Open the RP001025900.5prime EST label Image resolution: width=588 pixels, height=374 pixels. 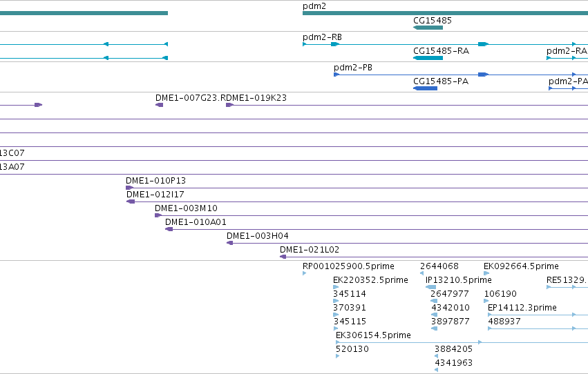[348, 266]
